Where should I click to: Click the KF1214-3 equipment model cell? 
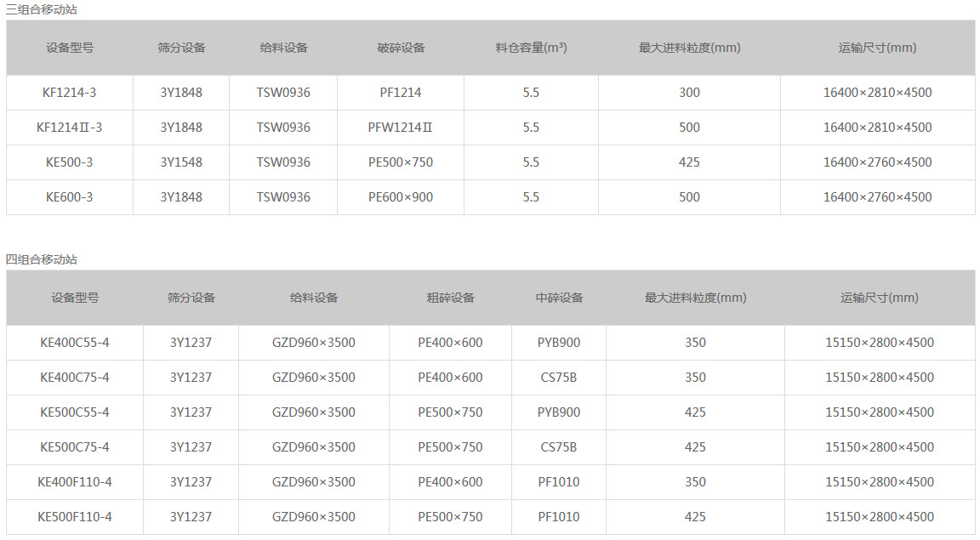coord(69,93)
